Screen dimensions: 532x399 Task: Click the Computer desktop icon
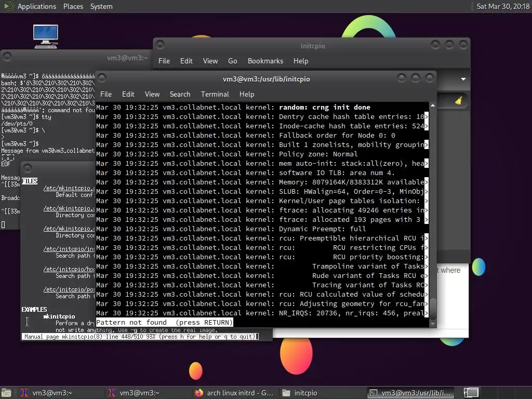[x=46, y=36]
